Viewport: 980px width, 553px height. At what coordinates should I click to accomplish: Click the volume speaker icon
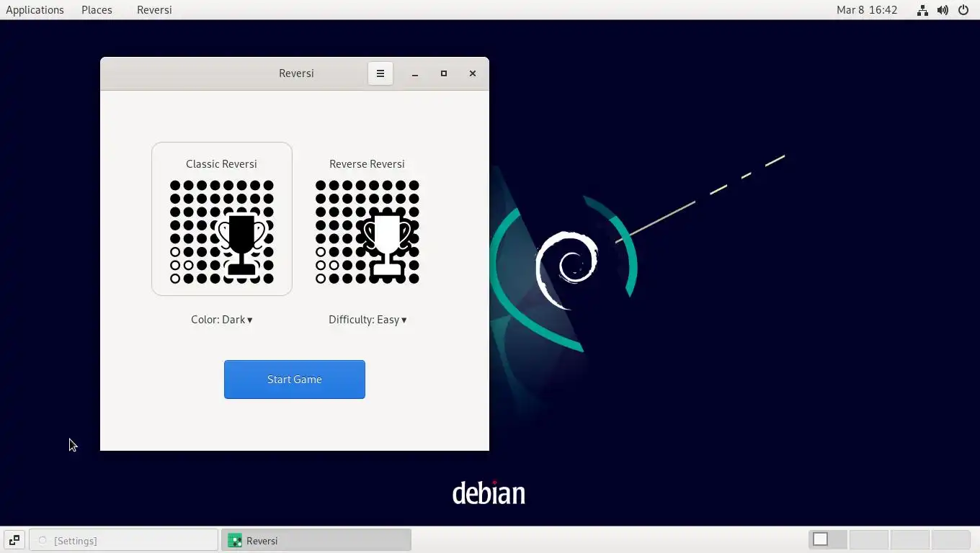pos(943,10)
